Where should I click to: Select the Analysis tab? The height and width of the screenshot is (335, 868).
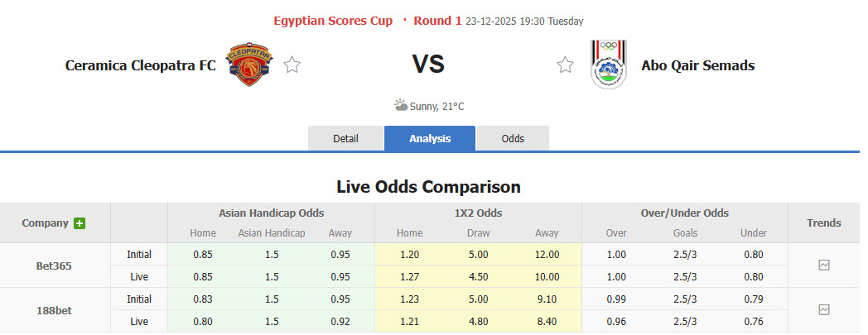(430, 138)
